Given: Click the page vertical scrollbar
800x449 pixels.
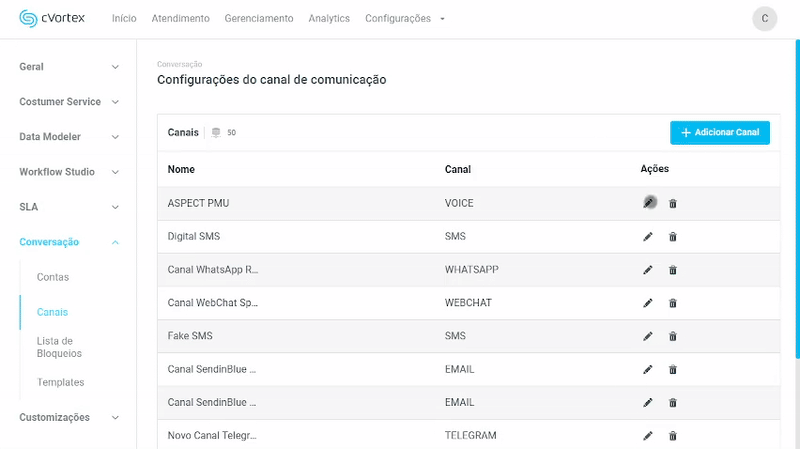Looking at the screenshot, I should (x=797, y=199).
